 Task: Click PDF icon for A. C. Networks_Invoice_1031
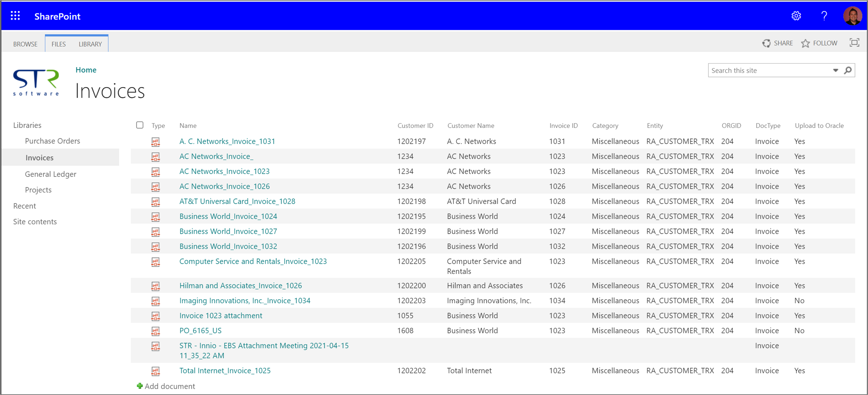click(x=156, y=142)
